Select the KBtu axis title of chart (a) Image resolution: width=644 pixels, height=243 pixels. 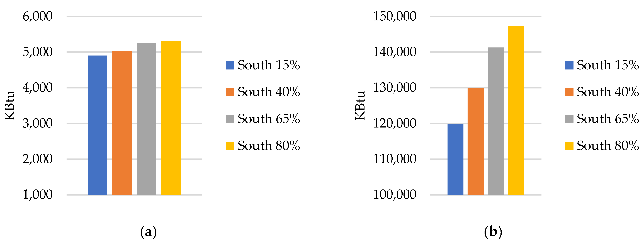tap(10, 105)
